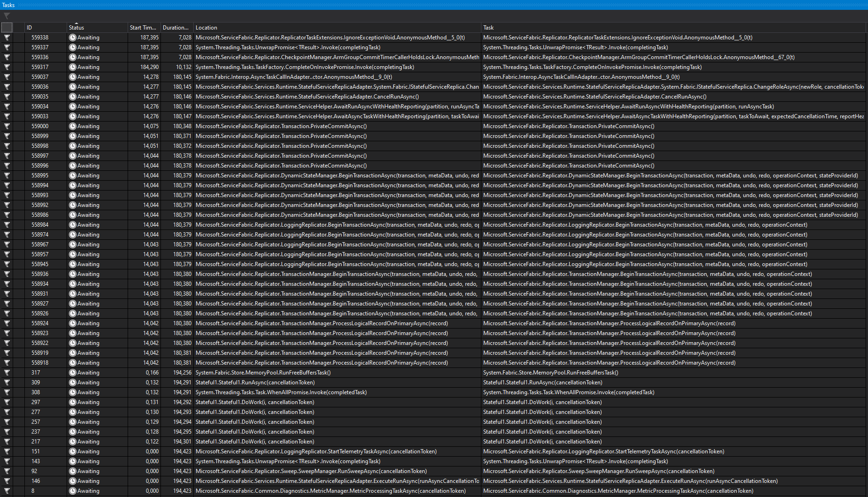This screenshot has width=868, height=497.
Task: Flag task 558986
Action: pyautogui.click(x=7, y=215)
